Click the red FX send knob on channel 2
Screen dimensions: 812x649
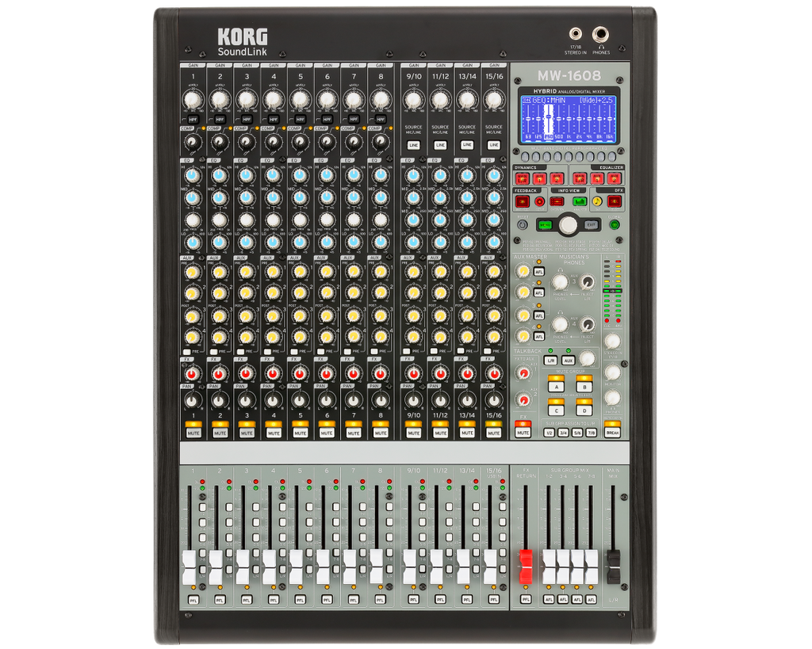point(220,373)
